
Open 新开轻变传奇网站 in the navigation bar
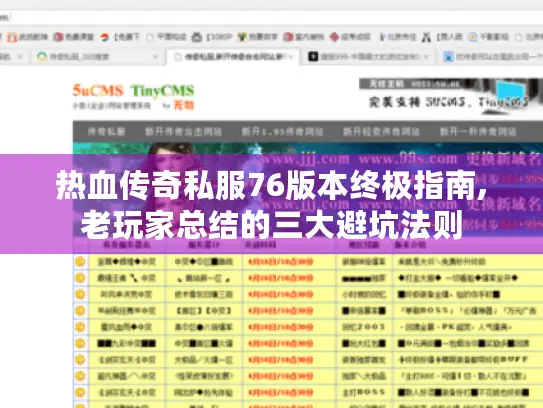(381, 132)
